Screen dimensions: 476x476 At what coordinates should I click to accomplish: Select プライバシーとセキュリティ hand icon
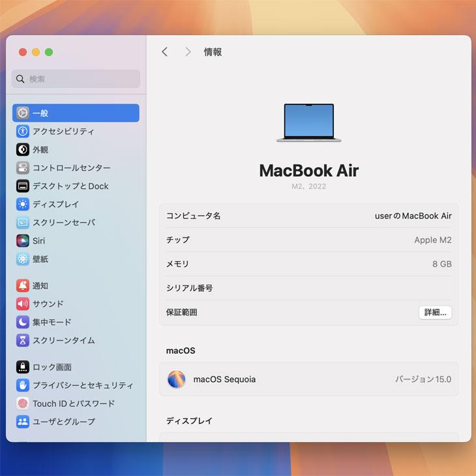[23, 385]
